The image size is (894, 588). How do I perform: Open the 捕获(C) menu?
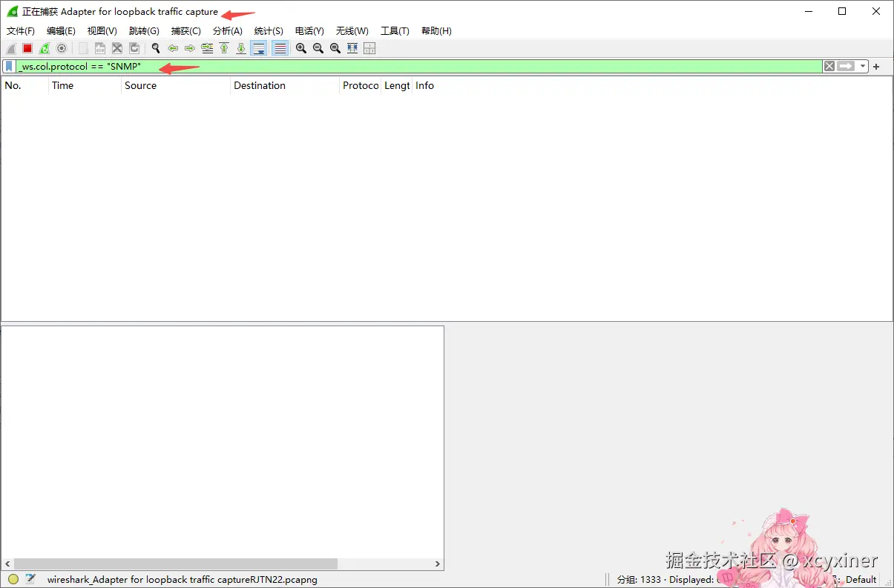pos(185,31)
